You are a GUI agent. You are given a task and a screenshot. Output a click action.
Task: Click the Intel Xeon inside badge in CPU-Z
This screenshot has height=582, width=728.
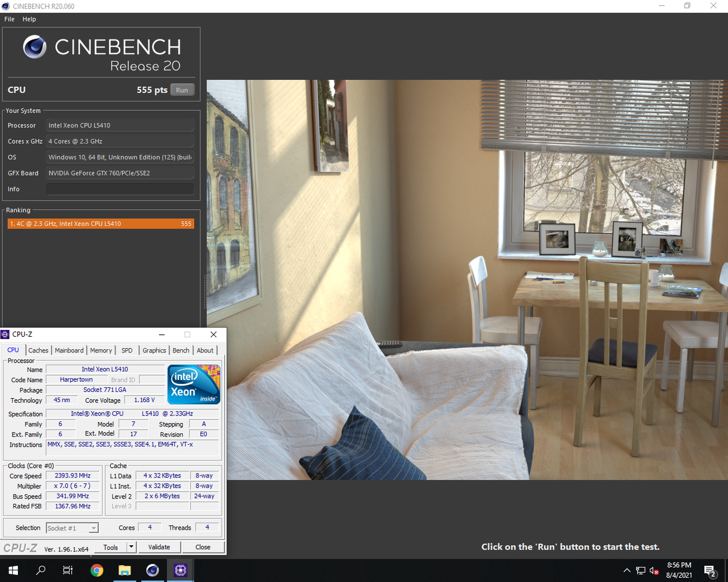(194, 384)
